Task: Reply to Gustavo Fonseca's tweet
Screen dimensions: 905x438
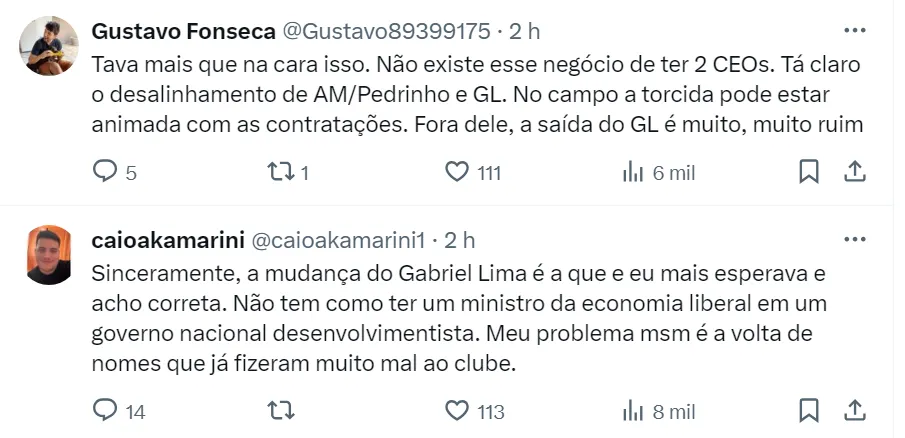Action: pyautogui.click(x=105, y=172)
